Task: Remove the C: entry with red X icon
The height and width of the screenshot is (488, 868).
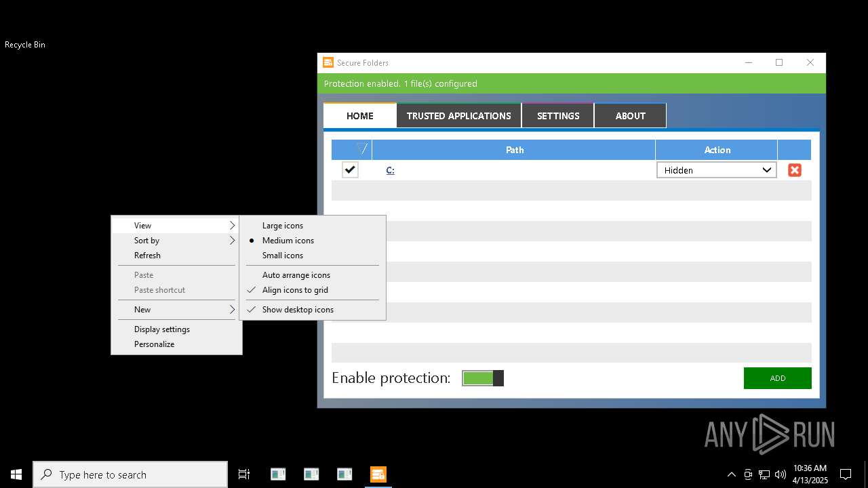Action: [794, 170]
